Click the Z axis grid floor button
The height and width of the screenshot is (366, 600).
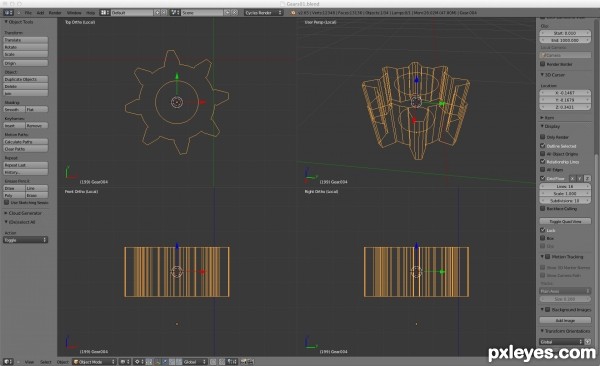(x=587, y=178)
